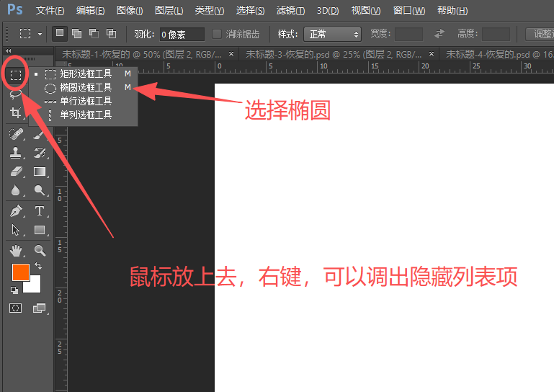Click the swap foreground/background colors icon
554x392 pixels.
click(38, 267)
